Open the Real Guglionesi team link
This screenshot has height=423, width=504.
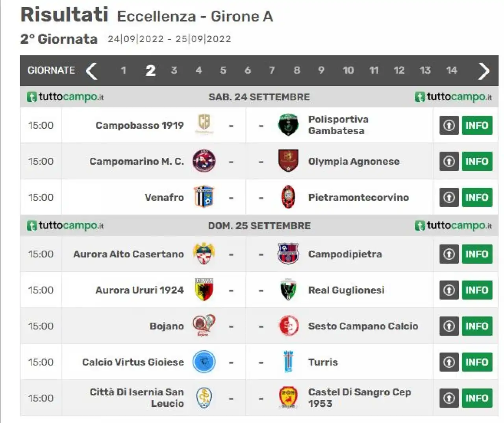346,290
